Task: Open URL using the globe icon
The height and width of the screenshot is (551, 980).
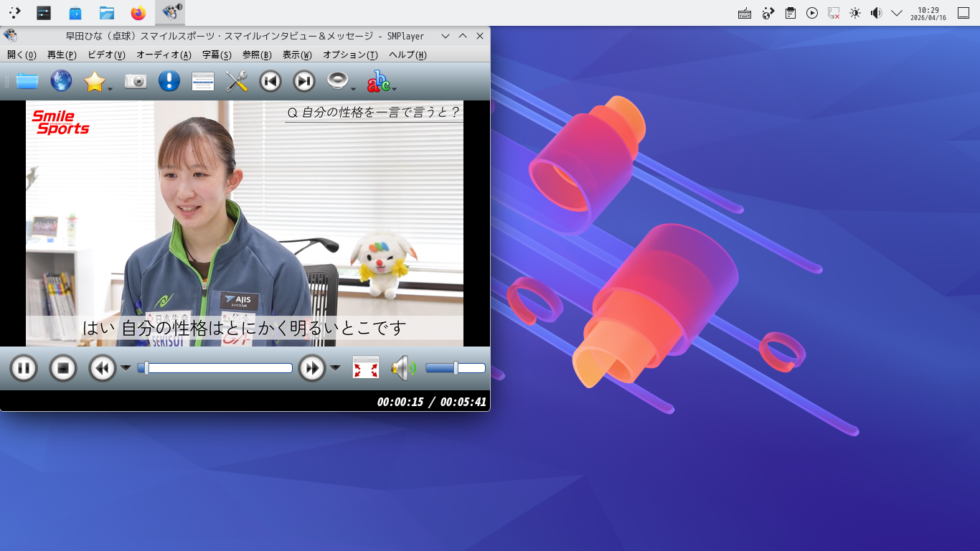Action: click(61, 81)
